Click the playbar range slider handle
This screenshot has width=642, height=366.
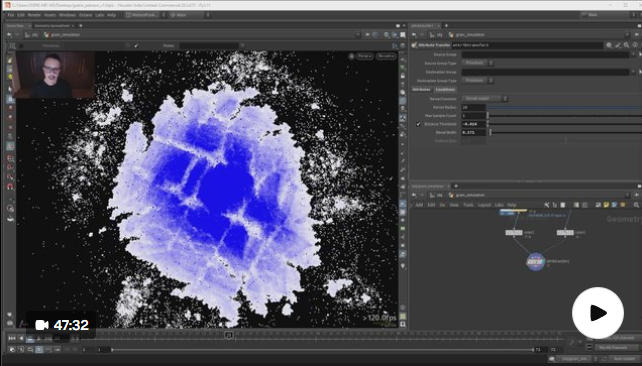[111, 350]
